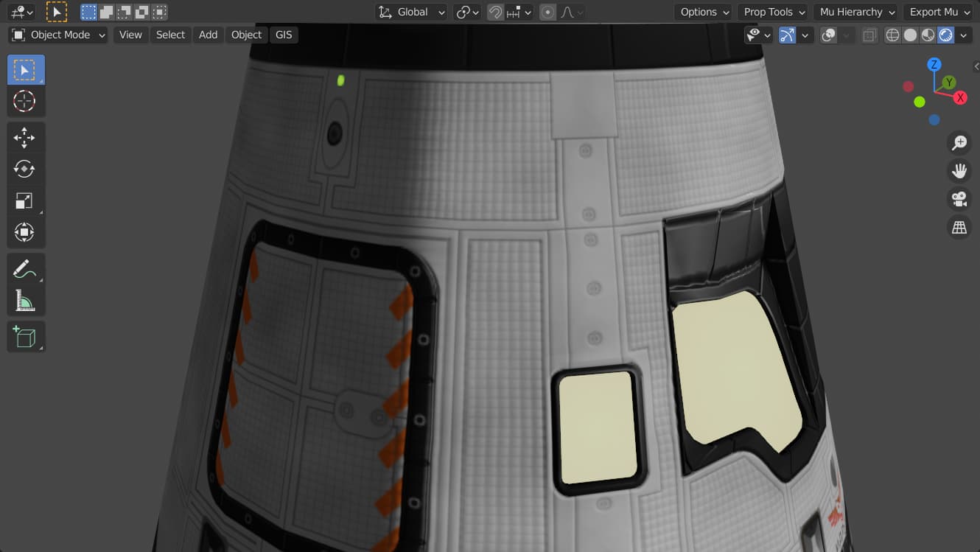The height and width of the screenshot is (552, 980).
Task: Pick the Rotate tool
Action: (x=26, y=169)
